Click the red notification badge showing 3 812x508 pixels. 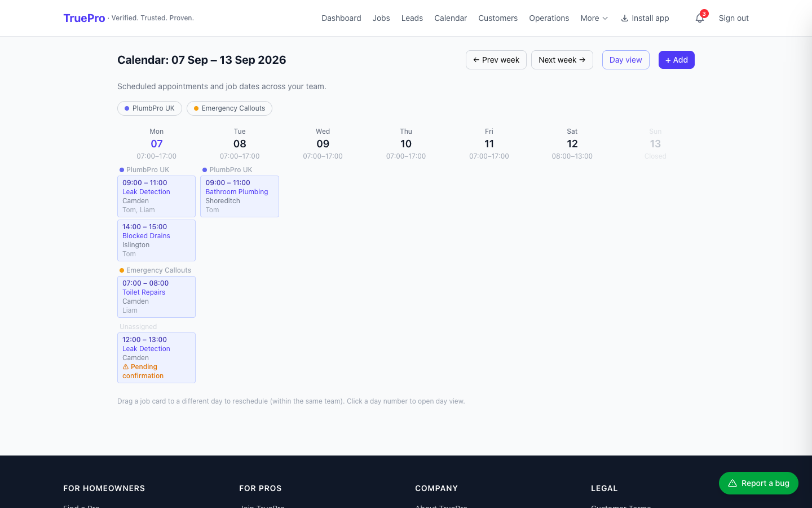tap(704, 14)
